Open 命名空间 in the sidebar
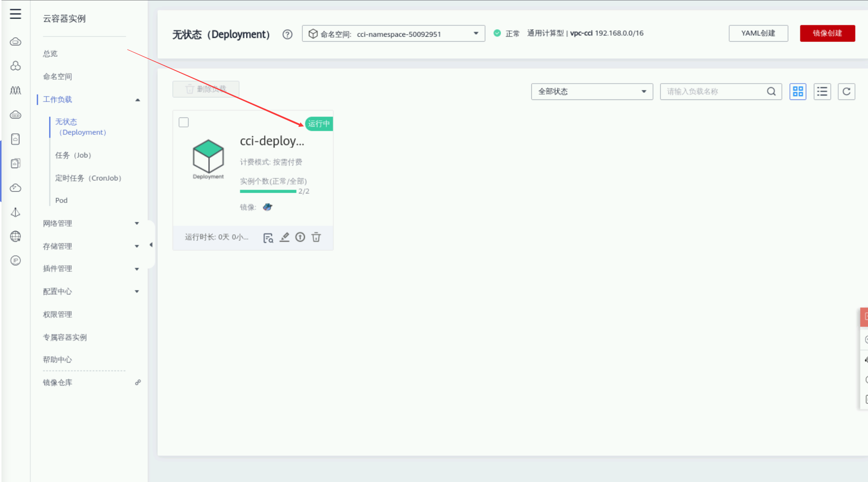This screenshot has width=868, height=482. (x=57, y=77)
